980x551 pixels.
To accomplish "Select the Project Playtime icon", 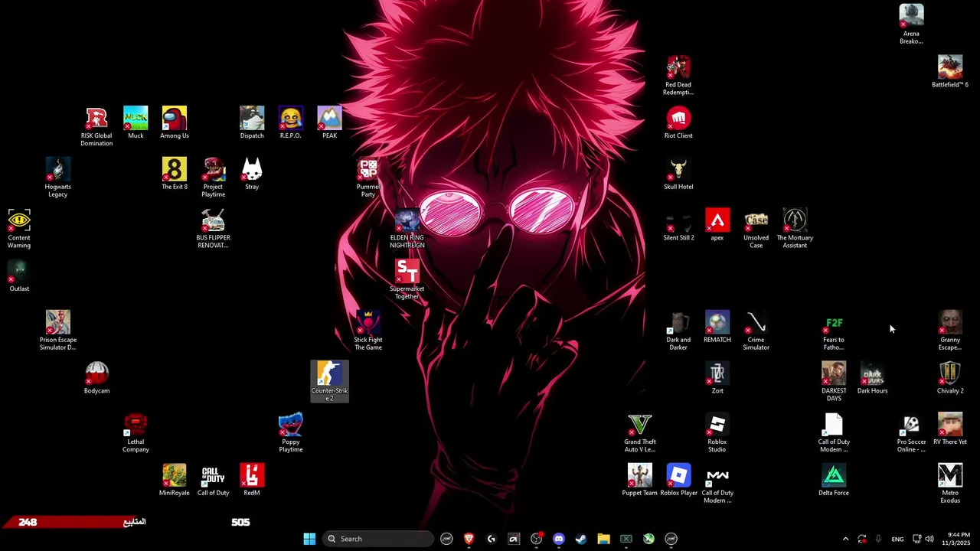I will pyautogui.click(x=214, y=178).
